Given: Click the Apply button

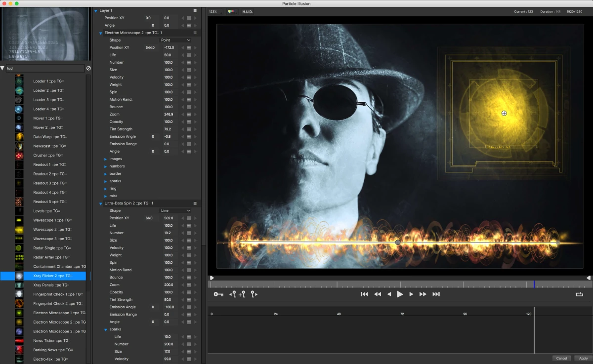Looking at the screenshot, I should [x=583, y=358].
